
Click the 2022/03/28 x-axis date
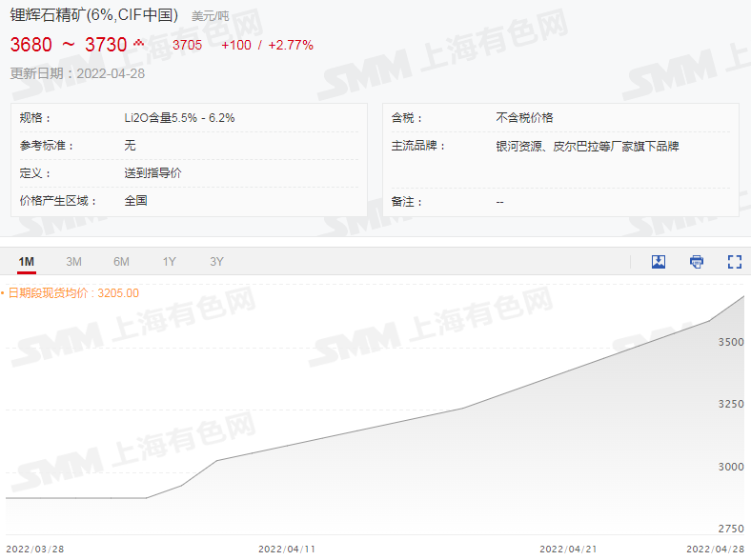coord(35,549)
